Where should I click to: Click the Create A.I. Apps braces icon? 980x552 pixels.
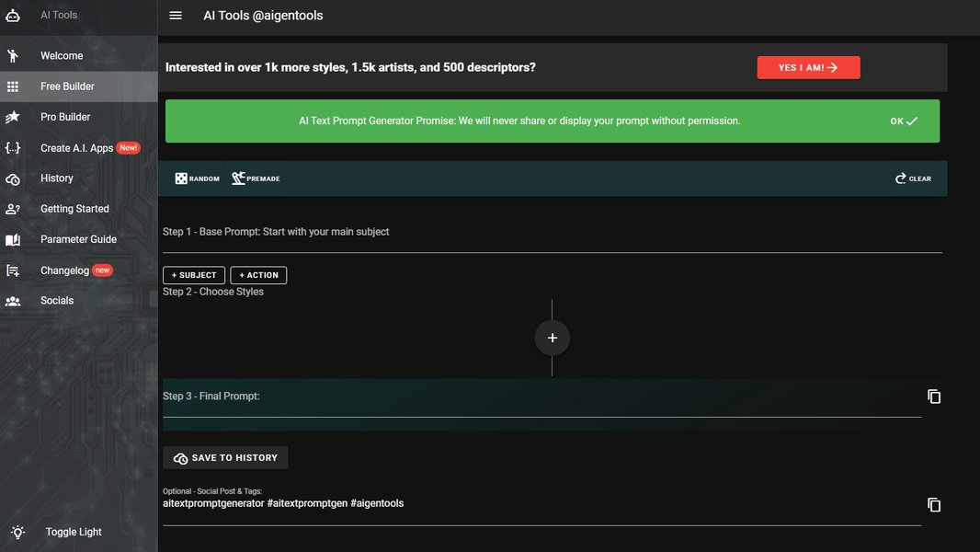coord(13,148)
